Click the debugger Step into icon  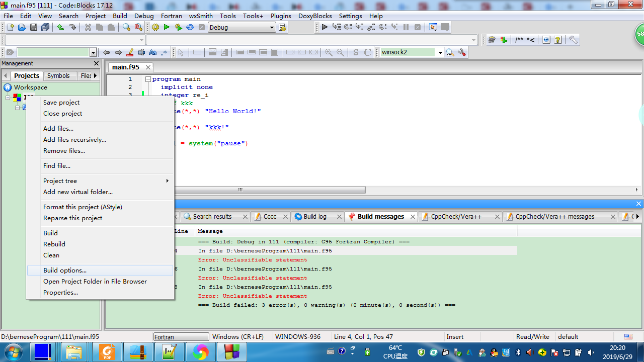[359, 27]
